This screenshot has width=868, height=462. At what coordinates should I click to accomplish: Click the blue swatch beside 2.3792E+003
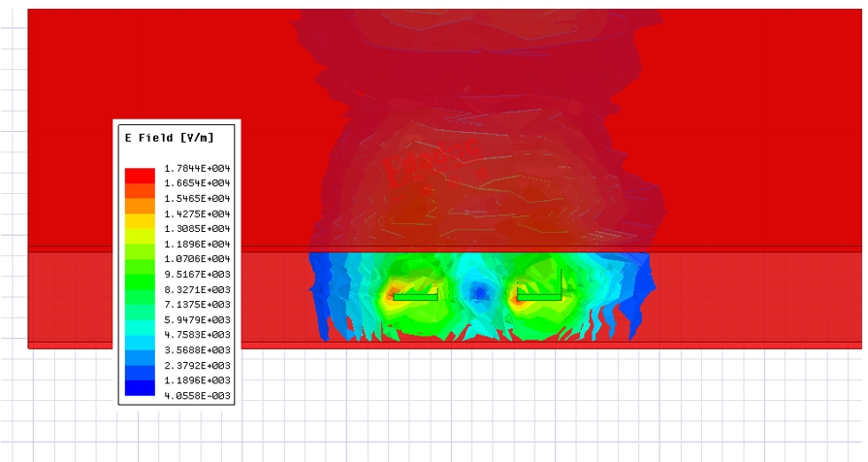(x=140, y=367)
